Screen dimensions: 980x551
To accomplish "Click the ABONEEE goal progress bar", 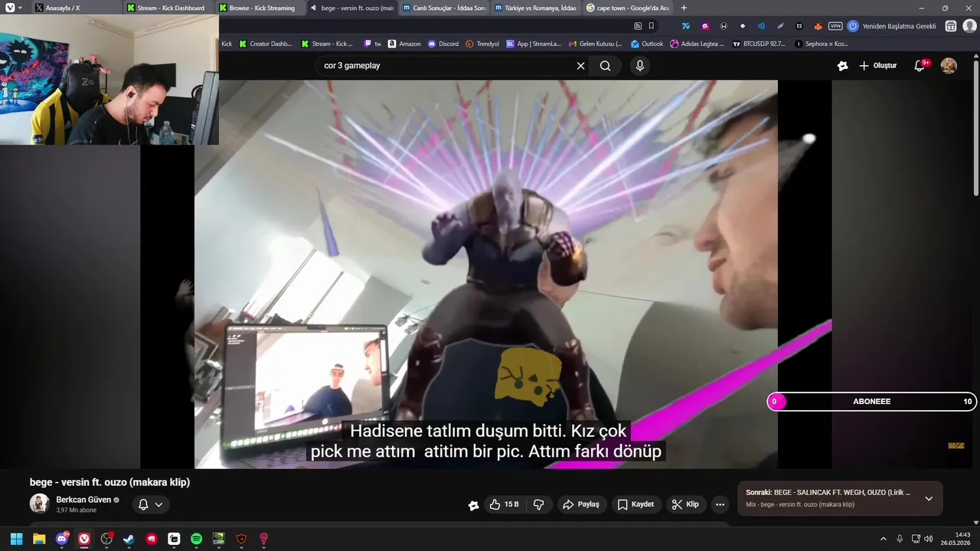I will (872, 401).
